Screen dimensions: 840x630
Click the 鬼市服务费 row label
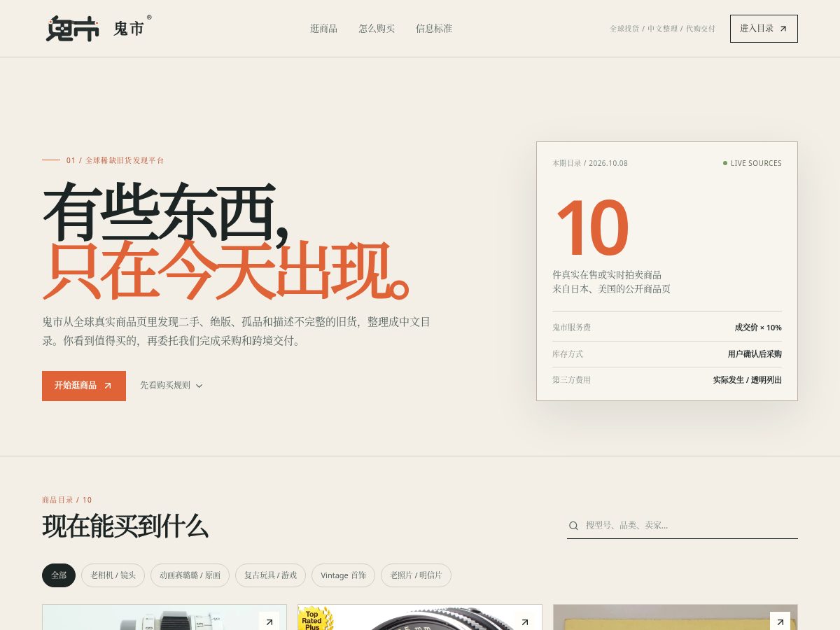click(x=572, y=328)
